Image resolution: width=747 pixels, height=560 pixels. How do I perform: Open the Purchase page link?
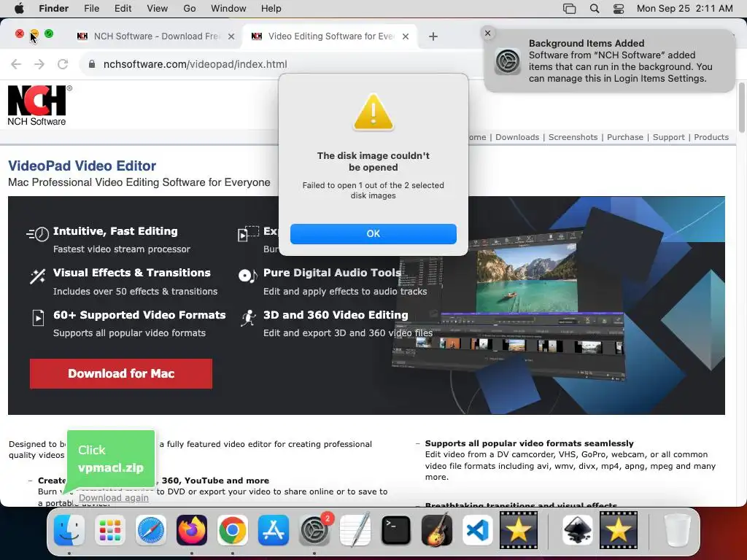click(x=624, y=137)
